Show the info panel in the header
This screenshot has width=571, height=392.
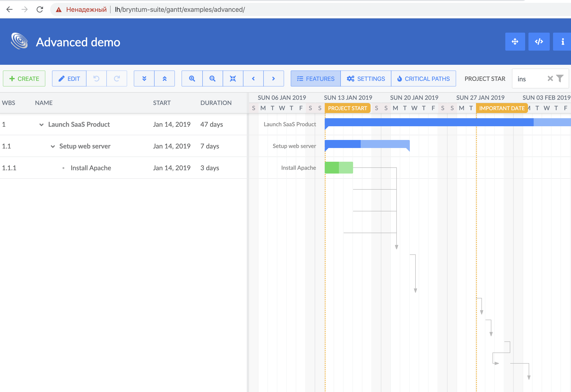click(562, 42)
